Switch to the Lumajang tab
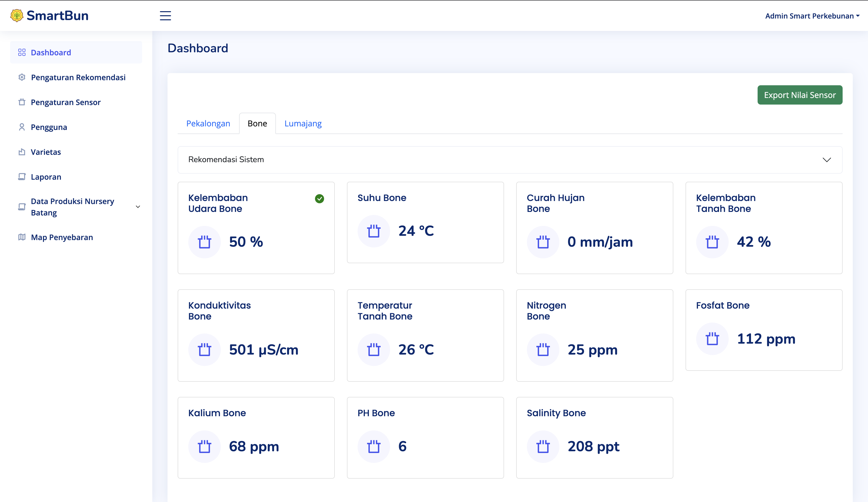This screenshot has height=502, width=868. click(x=303, y=123)
